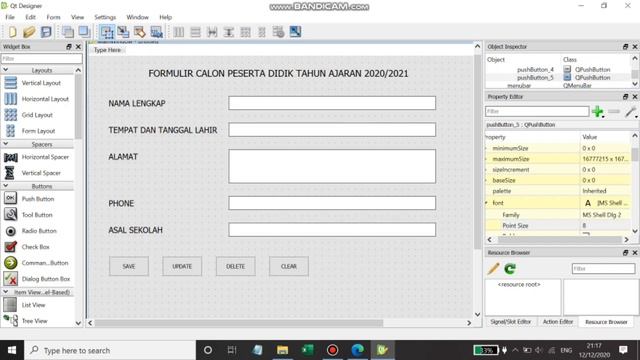Collapse the Spacers category in Widget Box

click(x=6, y=144)
